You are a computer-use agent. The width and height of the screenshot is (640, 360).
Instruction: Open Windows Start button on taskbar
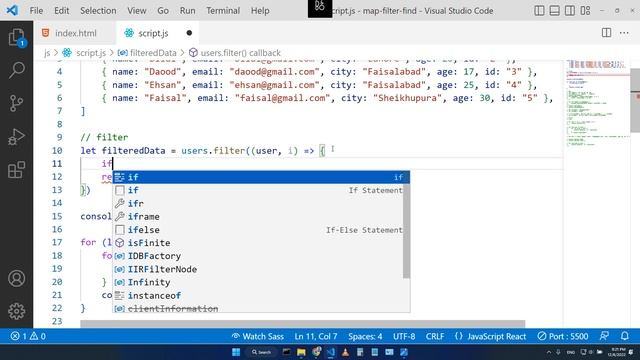coord(236,352)
